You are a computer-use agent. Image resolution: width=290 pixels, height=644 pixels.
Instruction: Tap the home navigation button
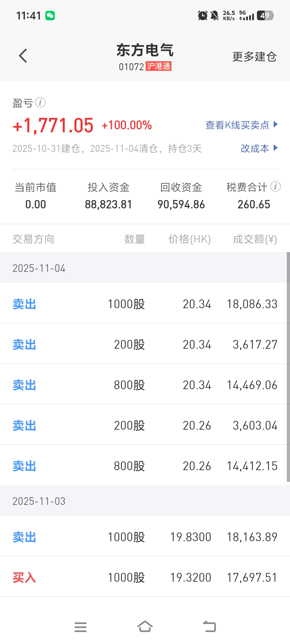click(x=145, y=627)
